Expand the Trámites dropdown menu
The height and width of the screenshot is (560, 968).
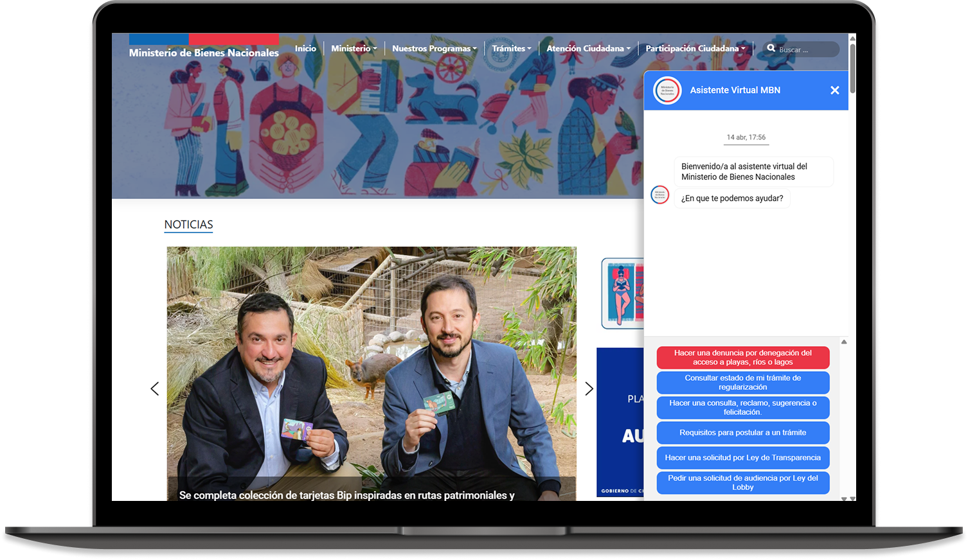pyautogui.click(x=511, y=48)
